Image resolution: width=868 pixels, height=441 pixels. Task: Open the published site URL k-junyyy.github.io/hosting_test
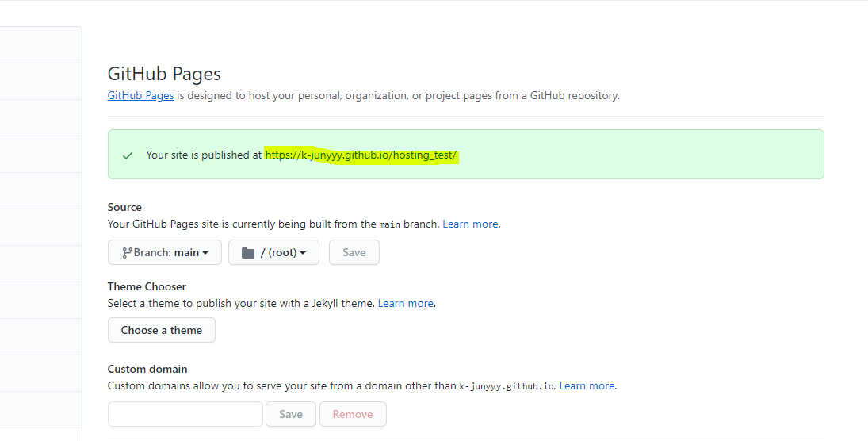(x=361, y=155)
